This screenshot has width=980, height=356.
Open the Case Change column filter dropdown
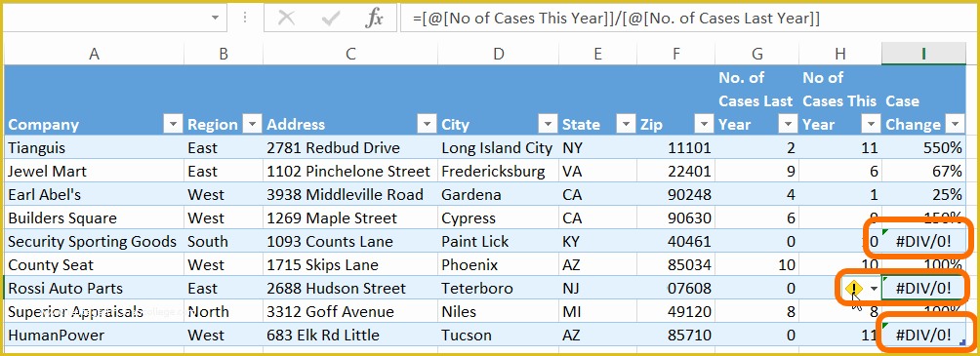pos(955,124)
